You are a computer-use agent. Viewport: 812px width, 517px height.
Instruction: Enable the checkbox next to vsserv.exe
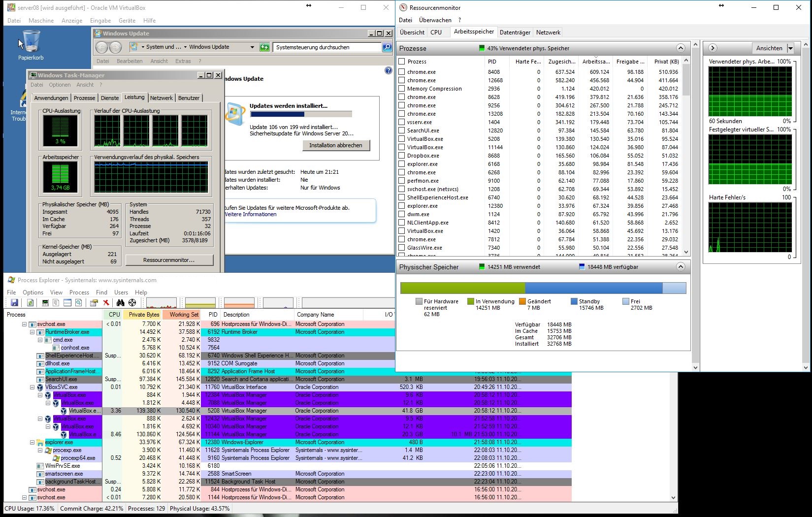[402, 122]
